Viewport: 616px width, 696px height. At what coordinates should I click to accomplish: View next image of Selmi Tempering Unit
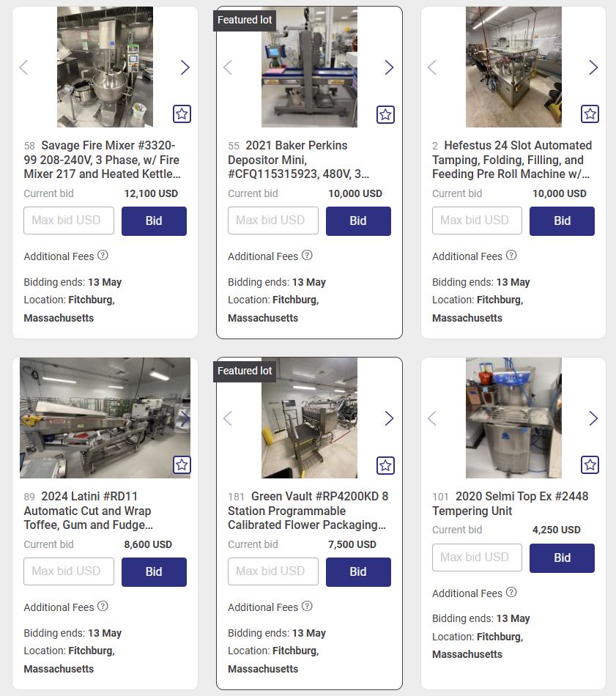tap(593, 418)
